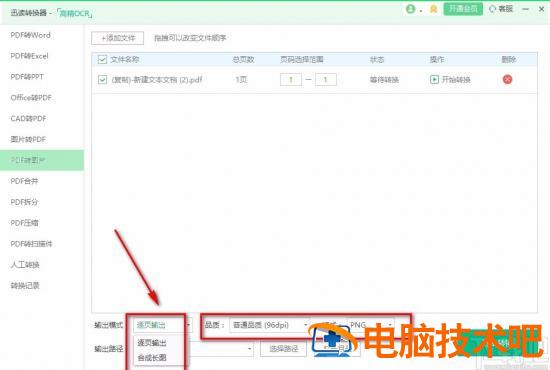Toggle checkbox for 新建文本文档 (2).pdf
The image size is (550, 370).
click(x=102, y=80)
